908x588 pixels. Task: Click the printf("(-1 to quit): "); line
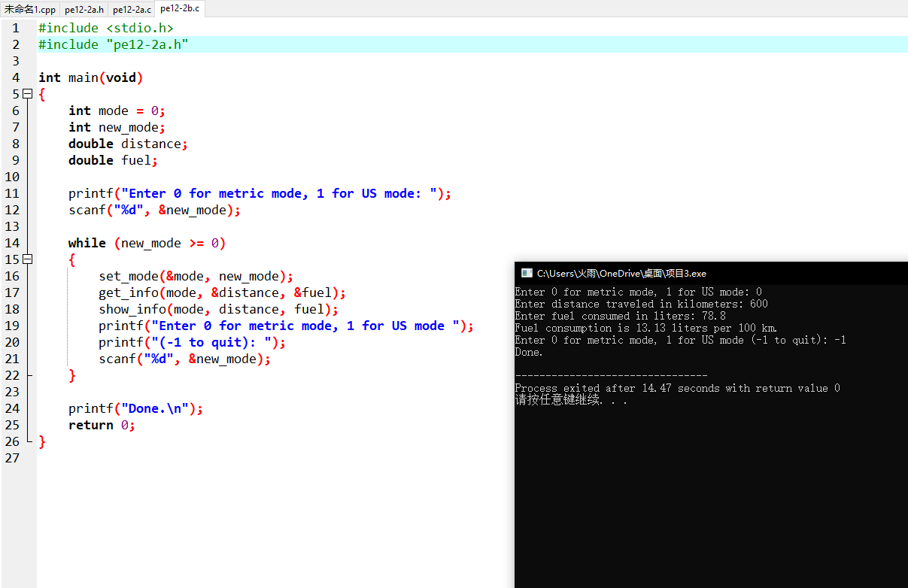point(192,342)
